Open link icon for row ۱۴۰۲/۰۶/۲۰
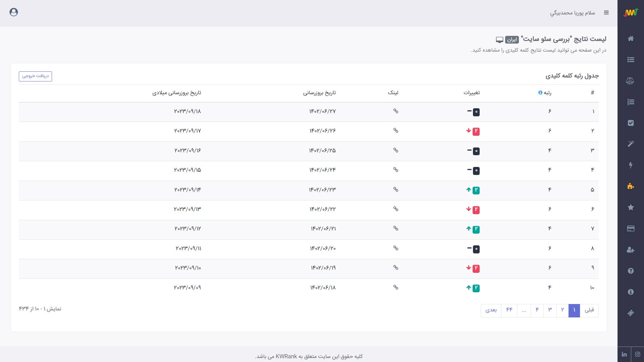This screenshot has height=362, width=644. [x=396, y=248]
